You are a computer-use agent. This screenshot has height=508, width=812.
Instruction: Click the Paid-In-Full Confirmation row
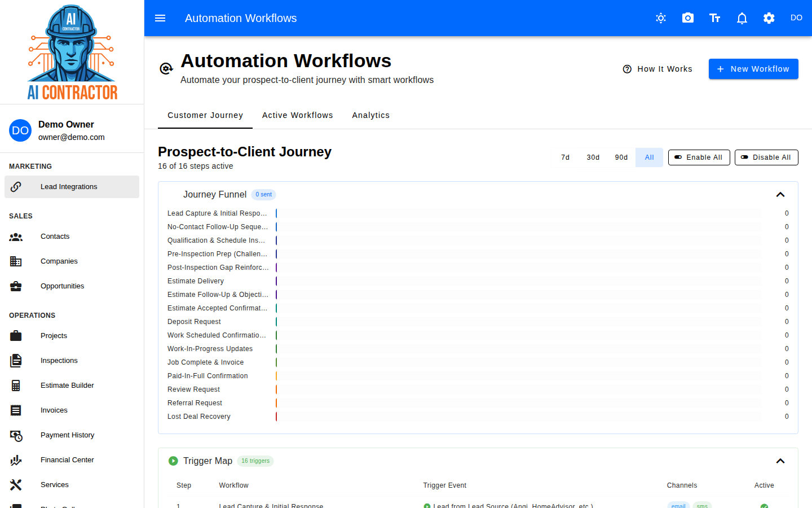[x=478, y=376]
